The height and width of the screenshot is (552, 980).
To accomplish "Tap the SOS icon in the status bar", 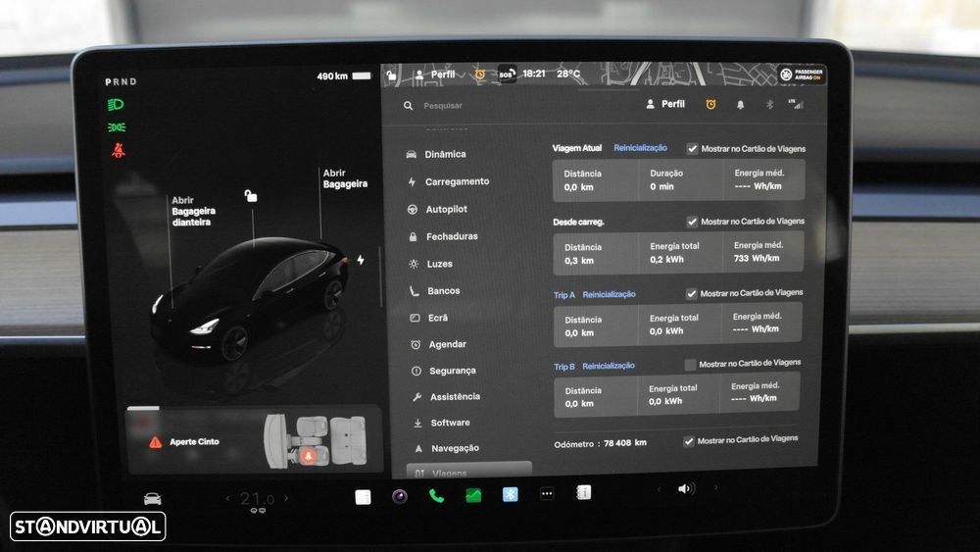I will (x=507, y=75).
